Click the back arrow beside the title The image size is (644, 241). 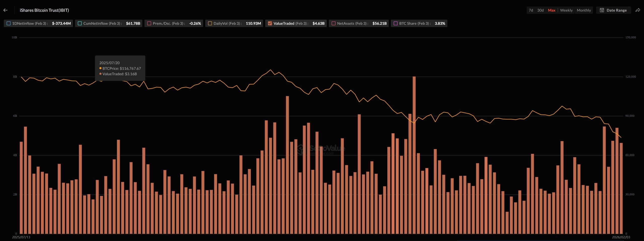pyautogui.click(x=6, y=10)
